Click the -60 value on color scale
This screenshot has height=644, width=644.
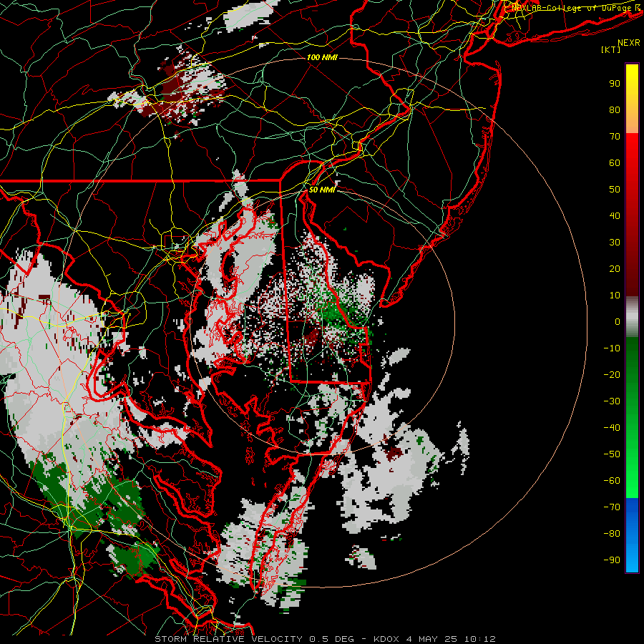coord(612,481)
